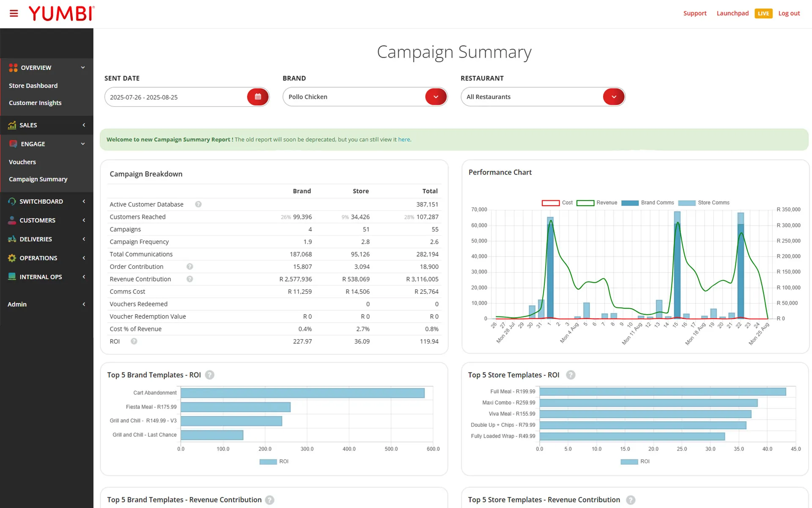Toggle ROI legend in Store Templates chart
812x508 pixels.
[x=635, y=461]
